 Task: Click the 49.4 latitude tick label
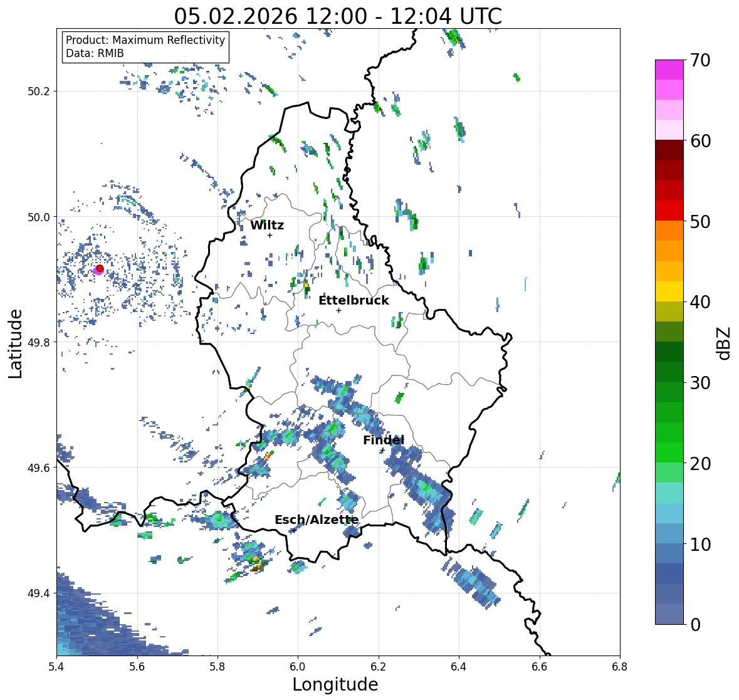(39, 593)
